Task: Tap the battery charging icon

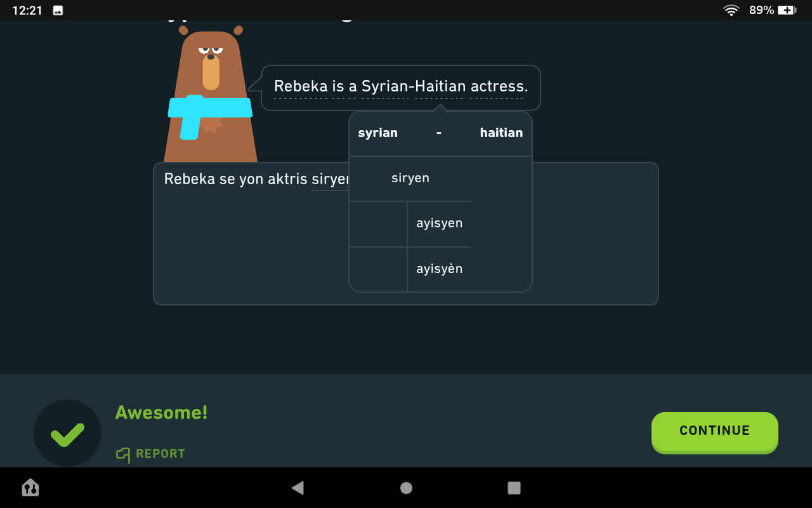Action: point(787,10)
